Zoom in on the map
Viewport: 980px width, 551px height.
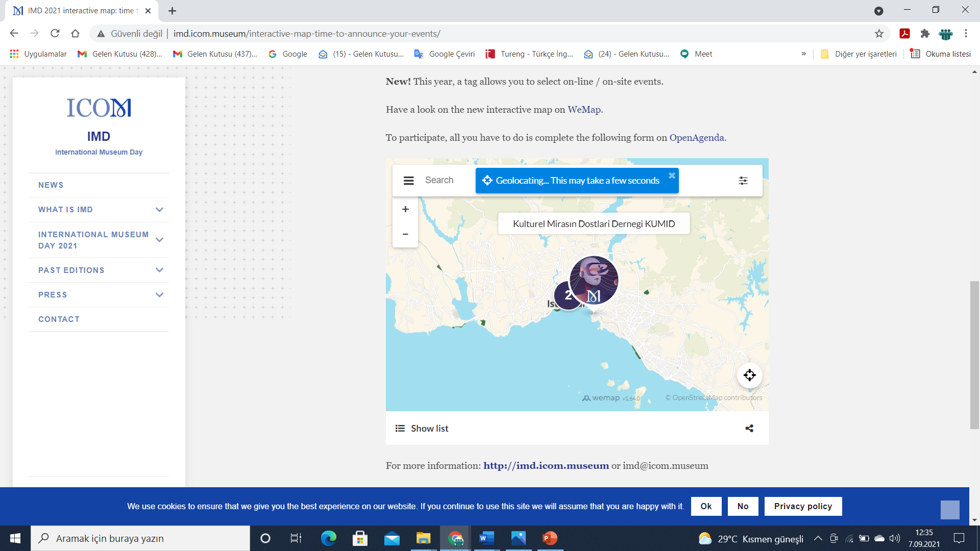(x=405, y=209)
